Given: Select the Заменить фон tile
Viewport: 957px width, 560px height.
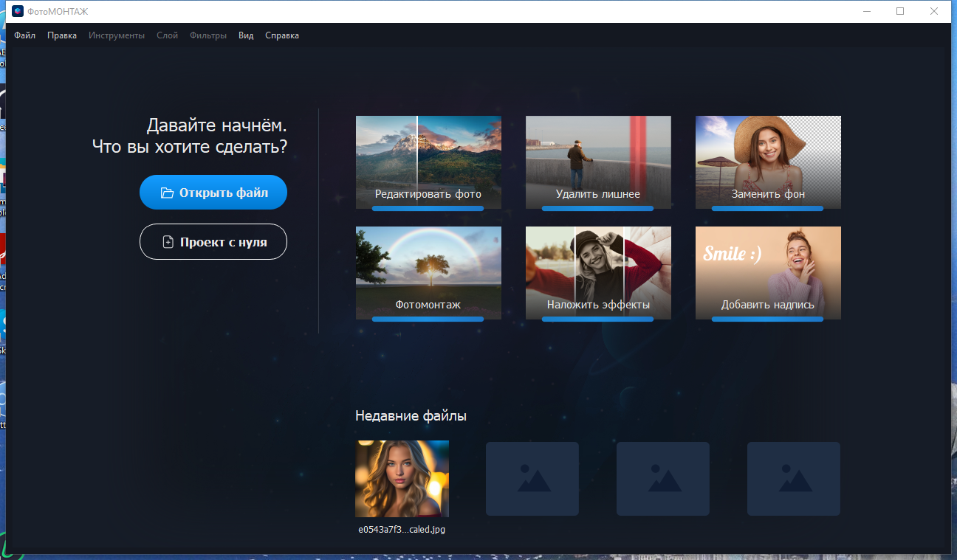Looking at the screenshot, I should [768, 162].
